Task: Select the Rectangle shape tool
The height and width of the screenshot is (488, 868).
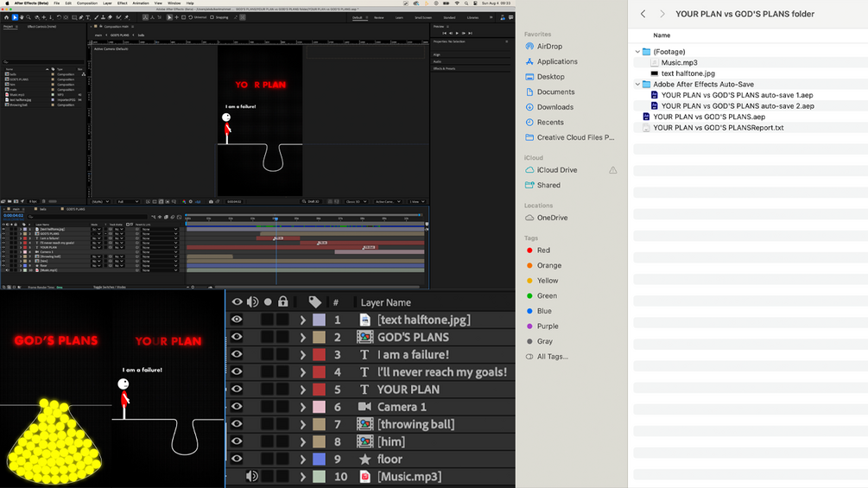Action: (74, 17)
